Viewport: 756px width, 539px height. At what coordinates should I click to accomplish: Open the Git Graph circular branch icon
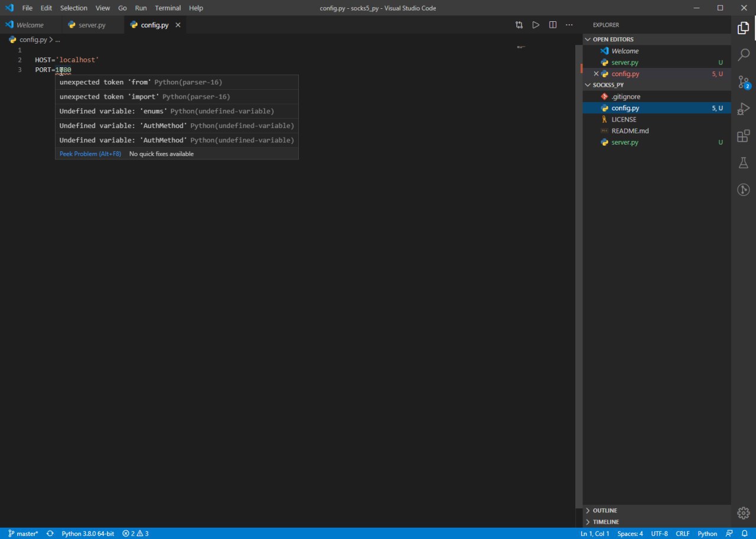click(744, 190)
